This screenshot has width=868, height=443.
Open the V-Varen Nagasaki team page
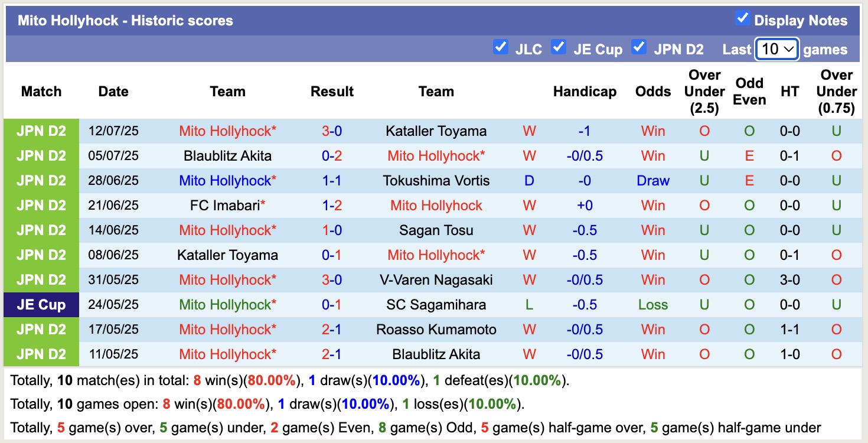[x=436, y=280]
